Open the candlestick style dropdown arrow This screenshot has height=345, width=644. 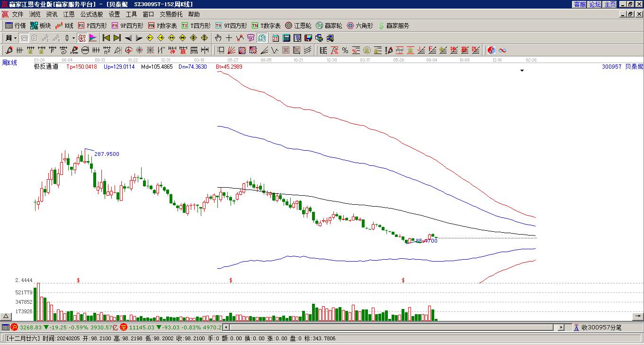coord(73,38)
